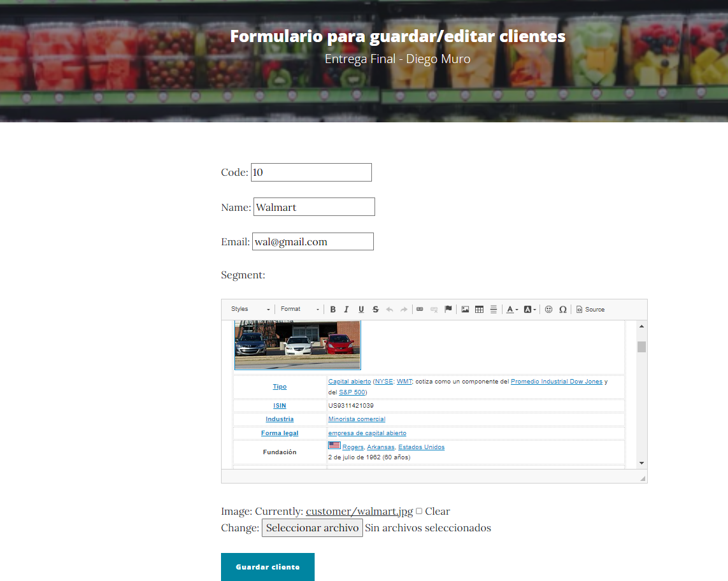The image size is (728, 581).
Task: Toggle bold formatting in the editor
Action: point(333,309)
